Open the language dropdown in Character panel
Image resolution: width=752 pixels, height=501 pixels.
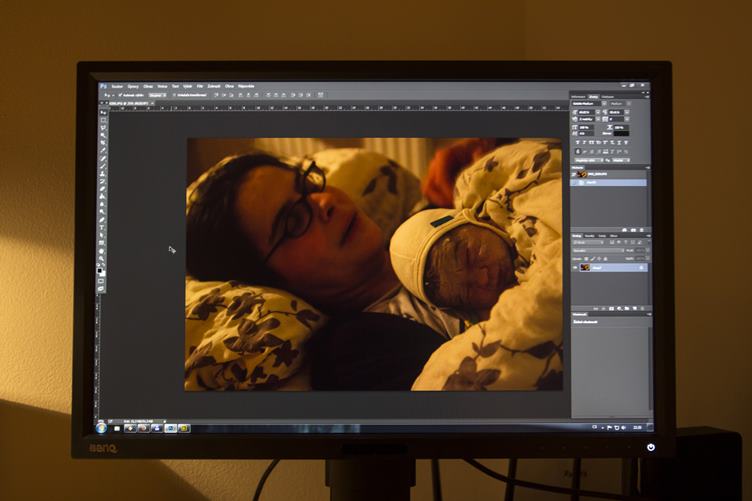[589, 160]
